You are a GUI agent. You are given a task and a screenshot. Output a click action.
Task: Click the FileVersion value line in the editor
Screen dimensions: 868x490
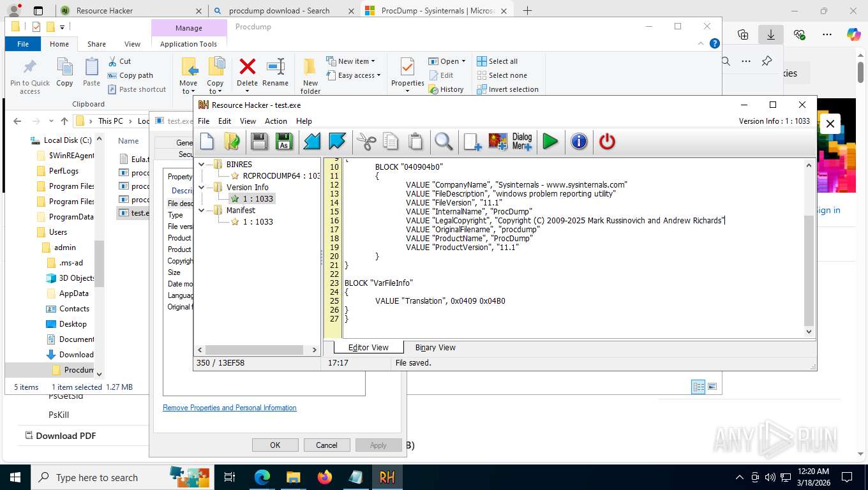[x=454, y=202]
